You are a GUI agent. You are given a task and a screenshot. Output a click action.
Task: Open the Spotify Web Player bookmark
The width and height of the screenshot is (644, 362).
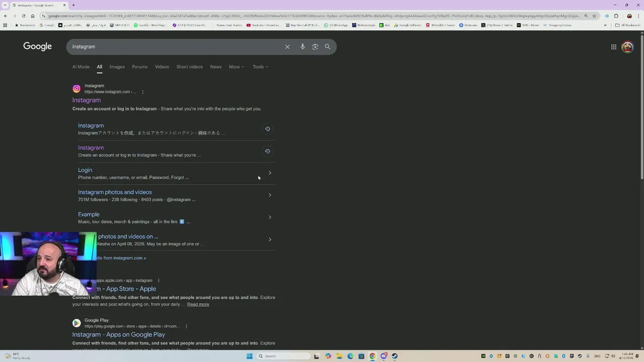151,25
